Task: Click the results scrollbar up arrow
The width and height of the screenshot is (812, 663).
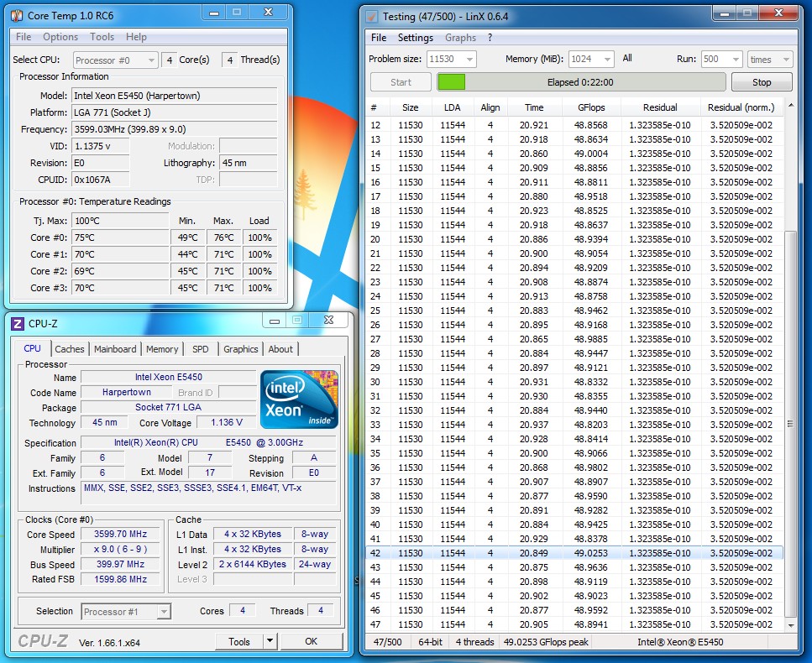Action: coord(790,106)
